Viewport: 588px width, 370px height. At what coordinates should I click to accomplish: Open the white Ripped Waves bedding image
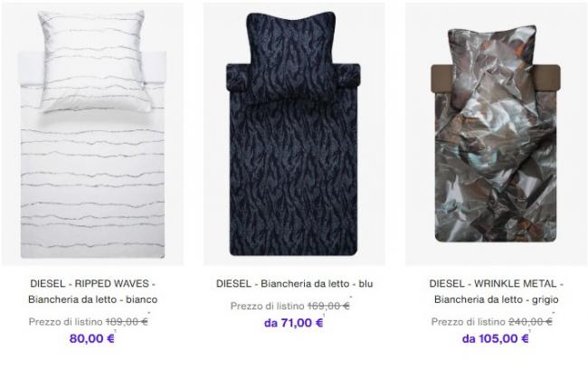pyautogui.click(x=92, y=134)
